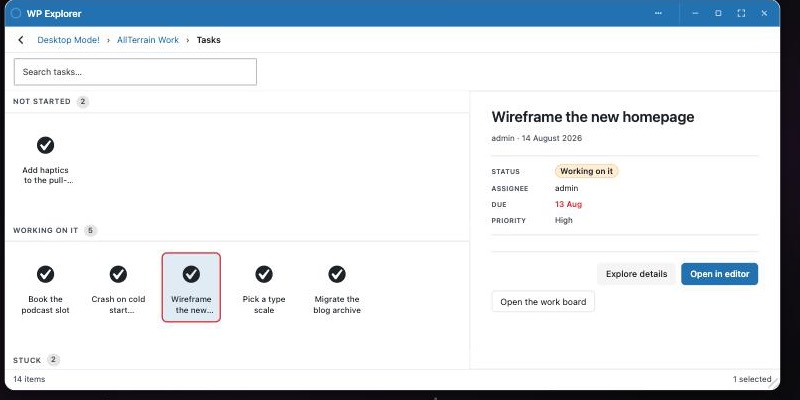Select the 'Book the podcast slot' task icon
Screen dimensions: 800x400
click(x=45, y=274)
